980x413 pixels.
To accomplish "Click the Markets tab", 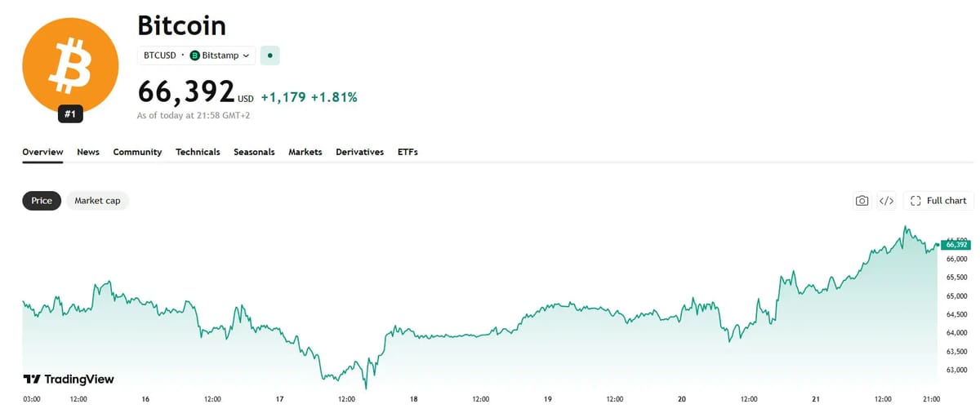I will (305, 152).
